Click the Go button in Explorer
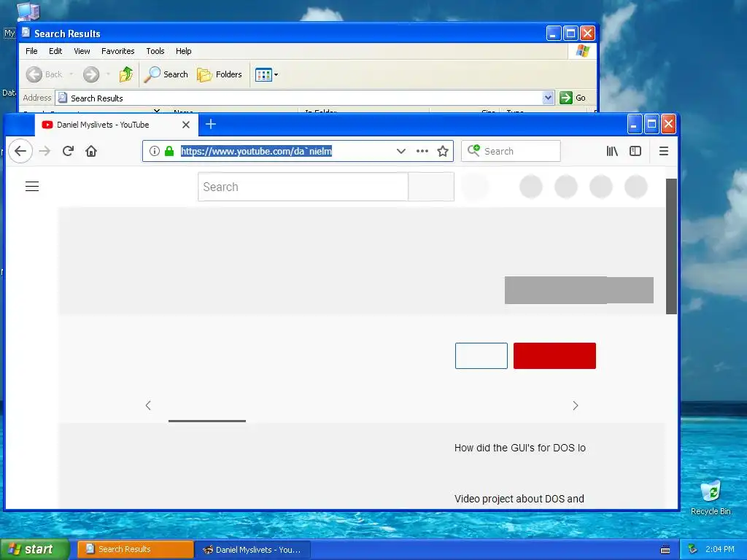This screenshot has height=560, width=747. click(573, 98)
